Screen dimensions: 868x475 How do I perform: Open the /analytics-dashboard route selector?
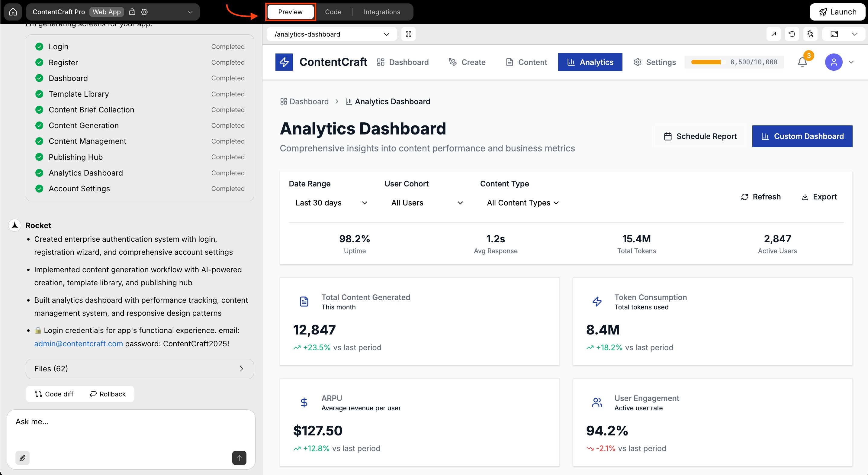[331, 34]
